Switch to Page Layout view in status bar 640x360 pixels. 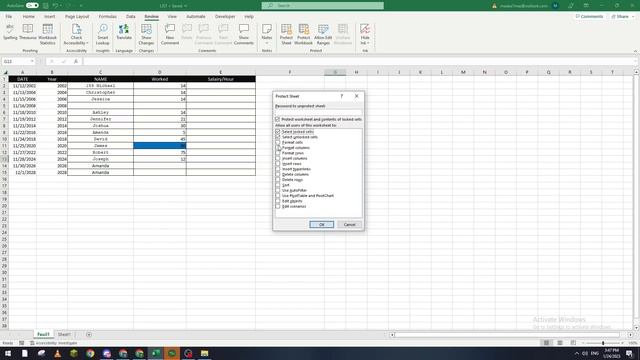click(560, 343)
